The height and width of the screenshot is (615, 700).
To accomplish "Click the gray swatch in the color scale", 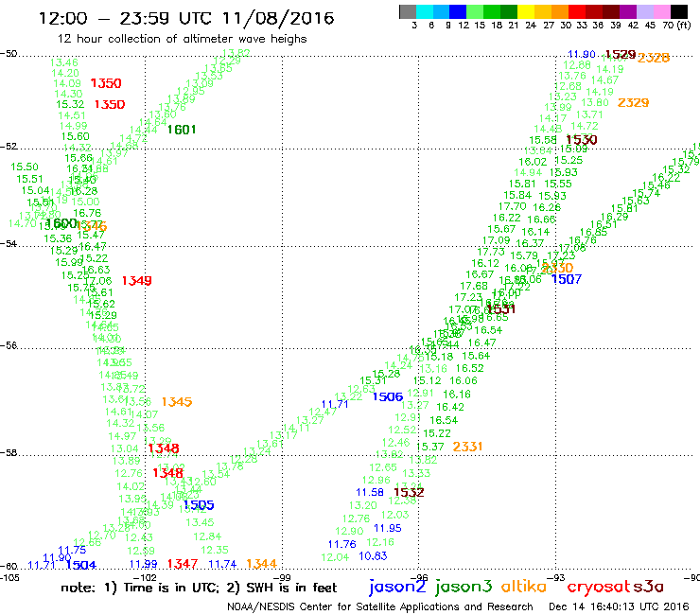I will coord(408,11).
